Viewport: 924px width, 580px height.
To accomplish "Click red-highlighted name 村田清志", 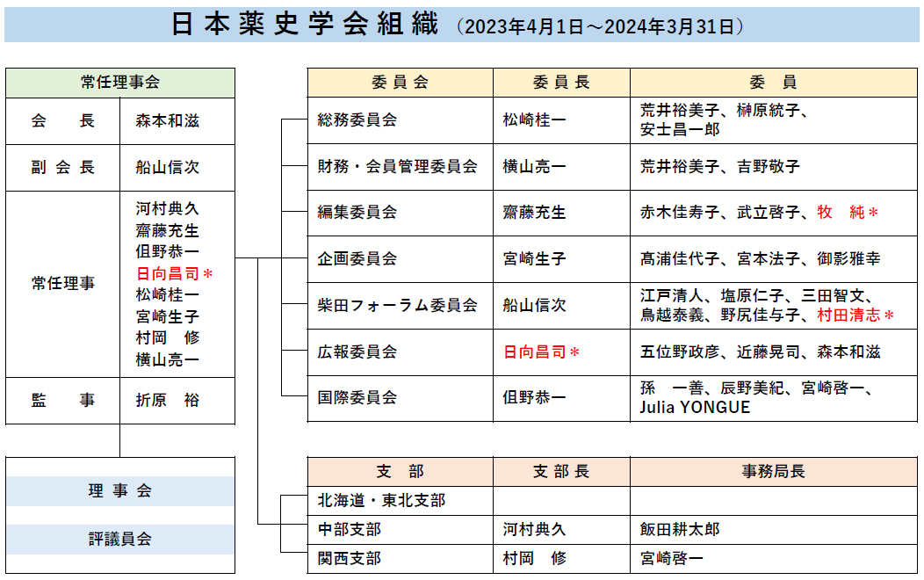I will pyautogui.click(x=849, y=315).
